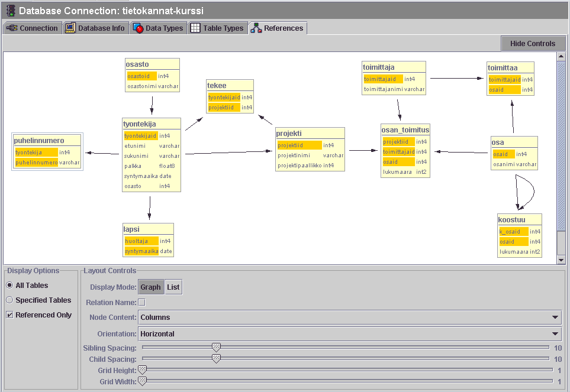This screenshot has width=570, height=392.
Task: Click the diagram scrollbar down arrow
Action: [561, 260]
